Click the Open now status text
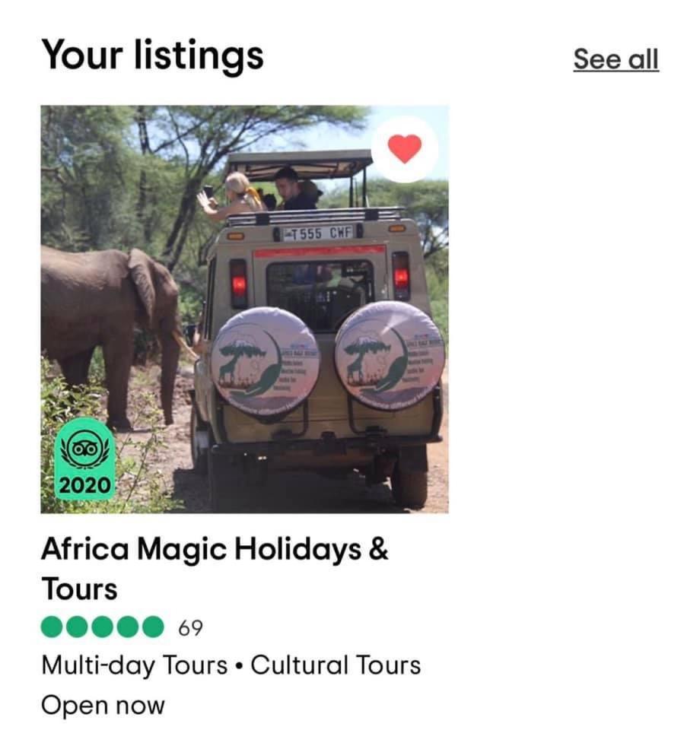Image resolution: width=700 pixels, height=730 pixels. (103, 705)
